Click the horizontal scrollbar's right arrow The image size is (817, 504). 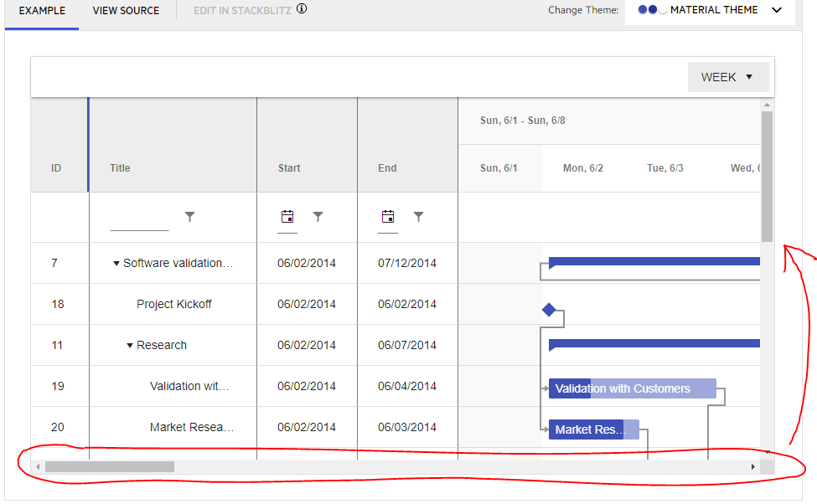click(x=753, y=466)
